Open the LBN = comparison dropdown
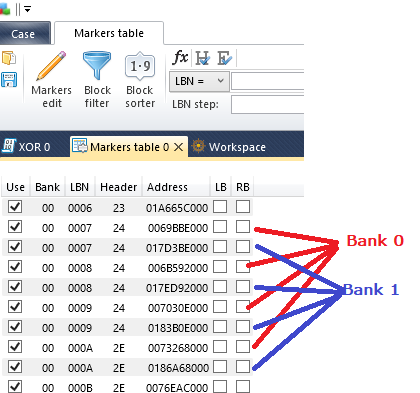Screen dimensions: 420x393 click(199, 81)
